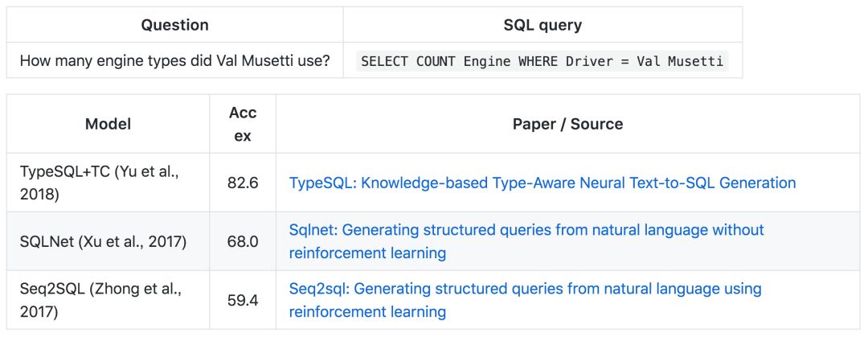Click the Model column header
The width and height of the screenshot is (868, 337).
[x=108, y=124]
